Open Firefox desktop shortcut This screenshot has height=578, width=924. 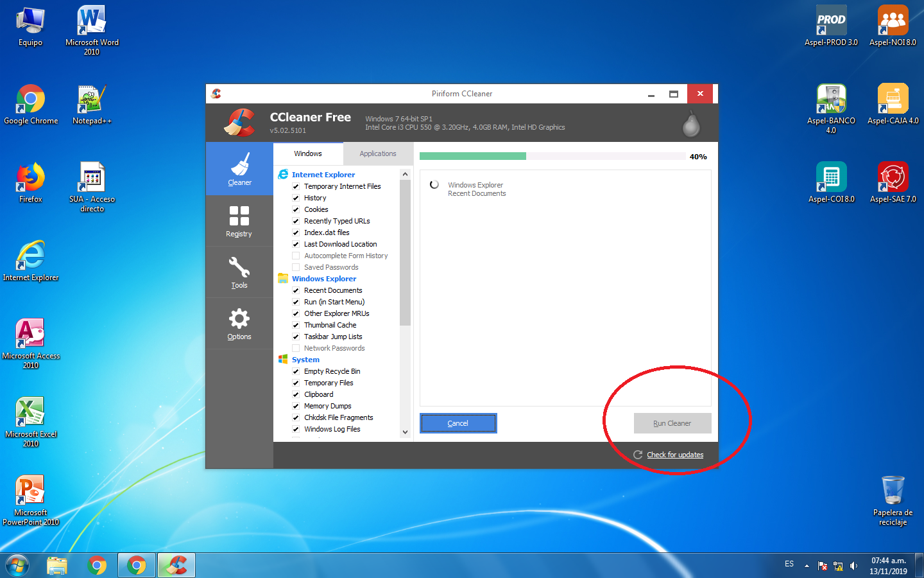coord(30,184)
